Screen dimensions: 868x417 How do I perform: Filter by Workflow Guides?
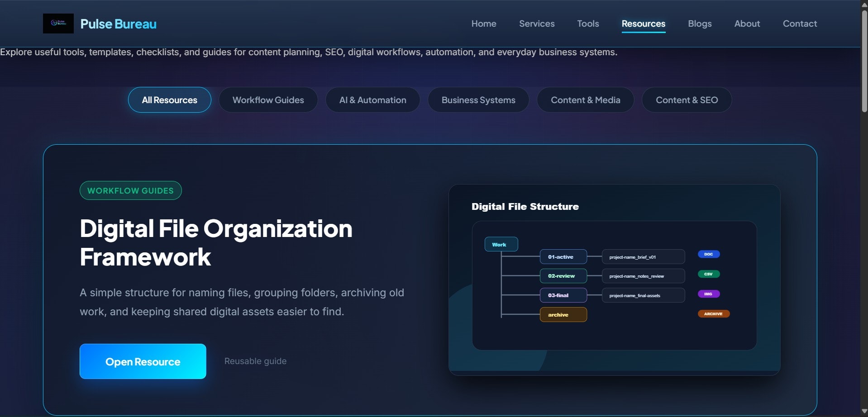(268, 100)
